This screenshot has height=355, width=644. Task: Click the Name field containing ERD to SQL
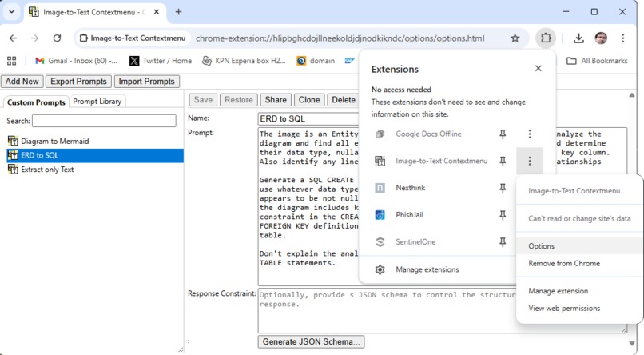(308, 119)
